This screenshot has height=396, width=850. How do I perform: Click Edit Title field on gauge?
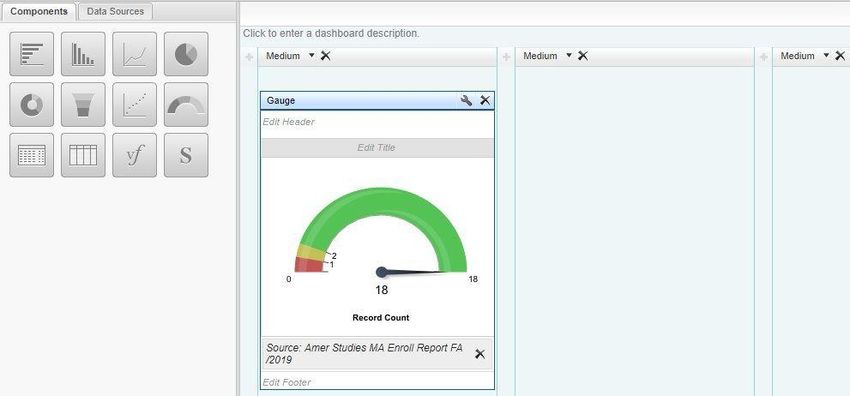pyautogui.click(x=377, y=147)
